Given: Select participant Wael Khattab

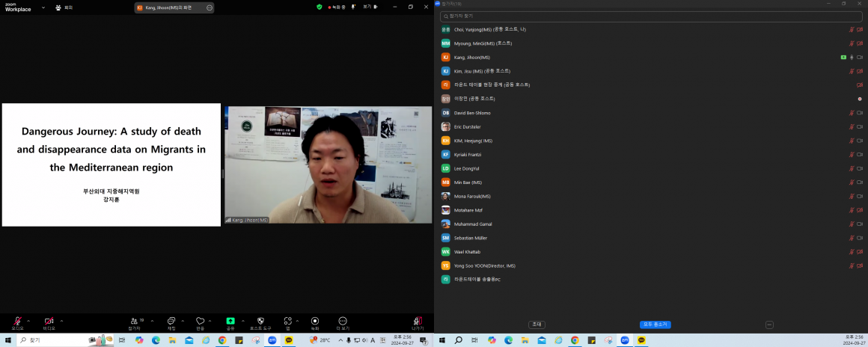Looking at the screenshot, I should click(x=651, y=252).
